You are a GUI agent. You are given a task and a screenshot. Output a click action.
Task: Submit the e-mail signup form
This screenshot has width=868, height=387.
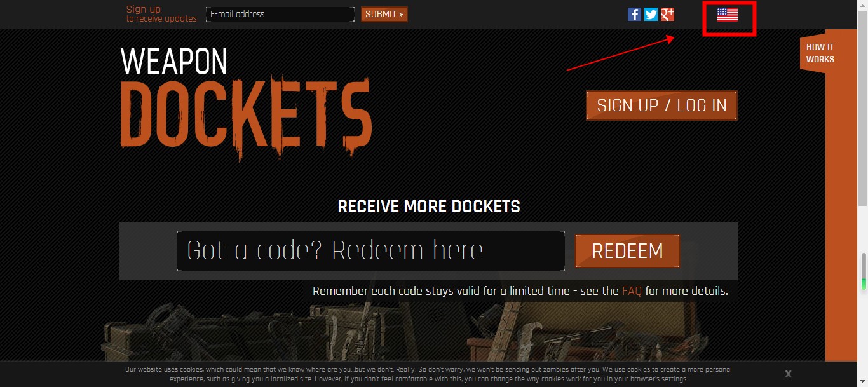(x=384, y=14)
